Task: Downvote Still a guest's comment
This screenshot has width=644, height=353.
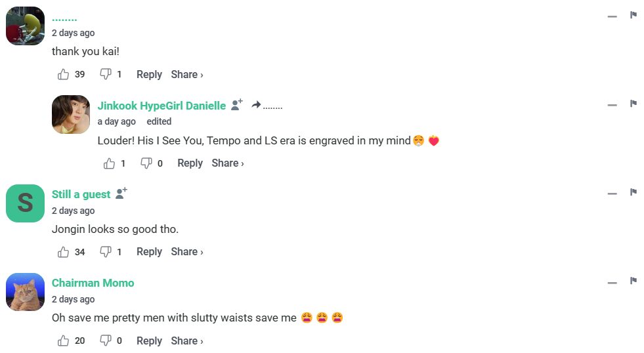Action: coord(105,252)
